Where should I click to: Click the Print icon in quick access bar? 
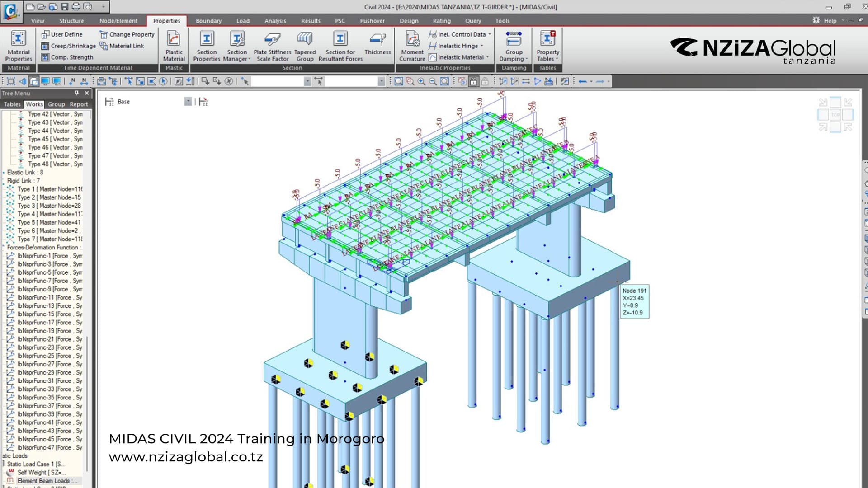(x=76, y=7)
